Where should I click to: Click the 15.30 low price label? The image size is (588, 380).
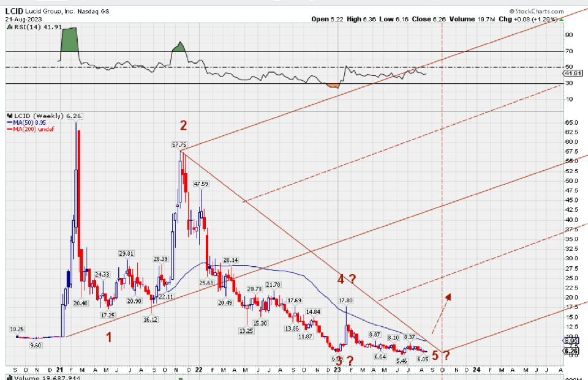[260, 323]
